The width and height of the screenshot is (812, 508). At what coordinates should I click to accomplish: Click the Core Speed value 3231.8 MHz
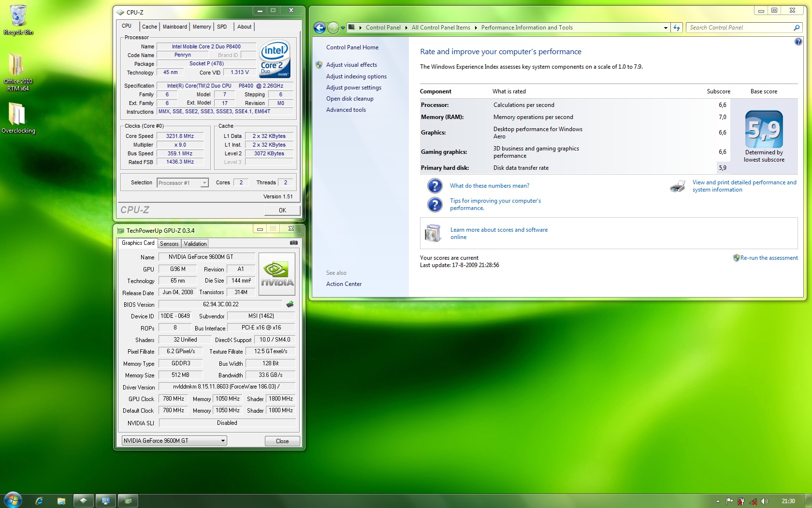coord(180,136)
